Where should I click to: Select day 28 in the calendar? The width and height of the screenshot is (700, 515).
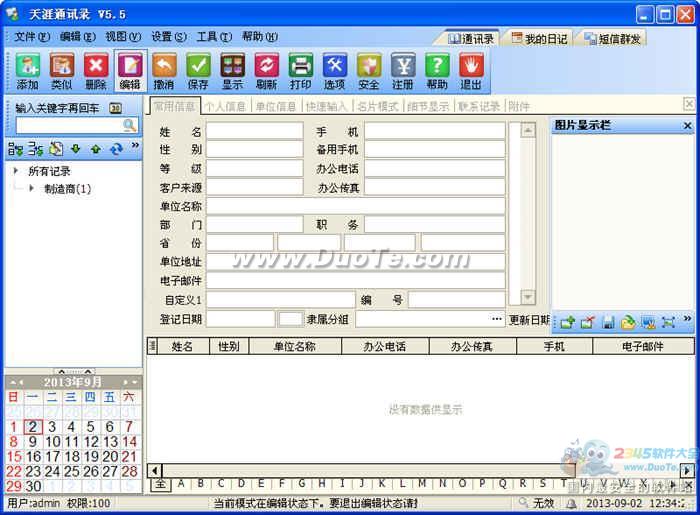pyautogui.click(x=129, y=471)
